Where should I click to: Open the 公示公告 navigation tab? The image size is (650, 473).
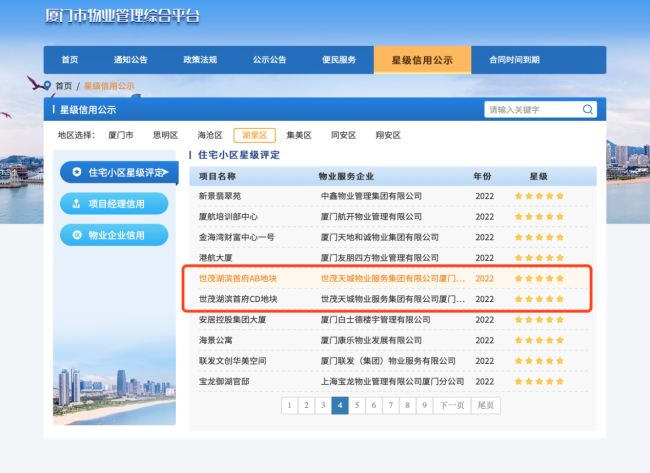(269, 60)
